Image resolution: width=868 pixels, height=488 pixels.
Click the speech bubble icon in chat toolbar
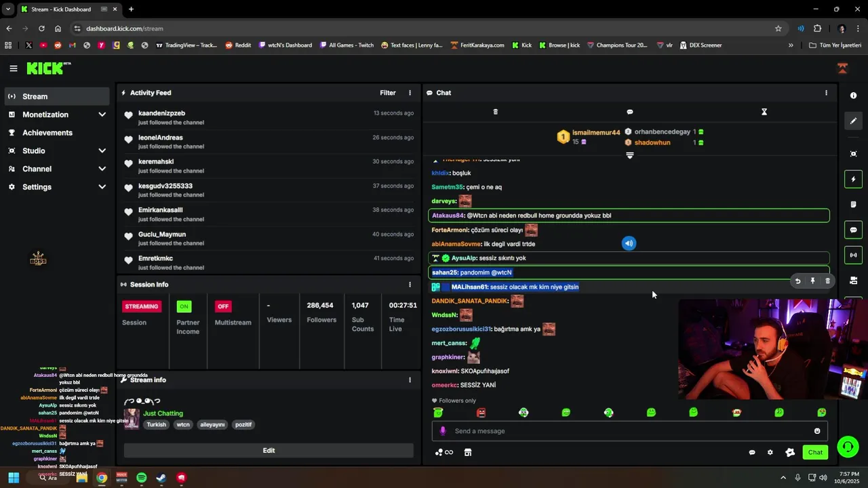tap(630, 112)
